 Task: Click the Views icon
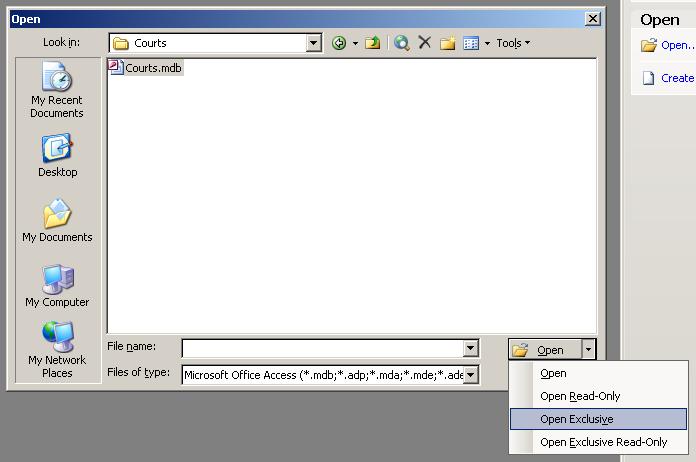point(471,43)
